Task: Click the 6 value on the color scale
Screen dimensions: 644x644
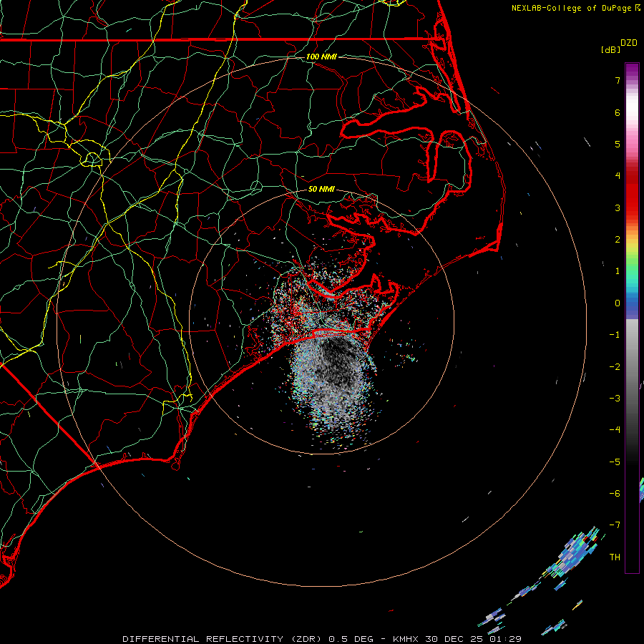Action: coord(618,112)
